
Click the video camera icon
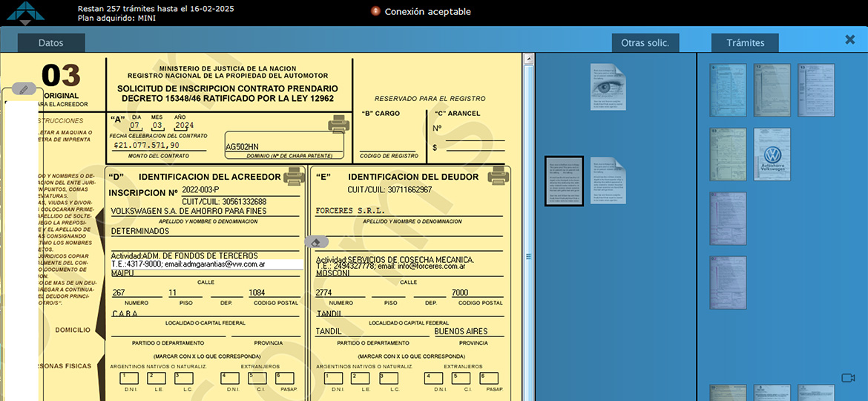[848, 378]
